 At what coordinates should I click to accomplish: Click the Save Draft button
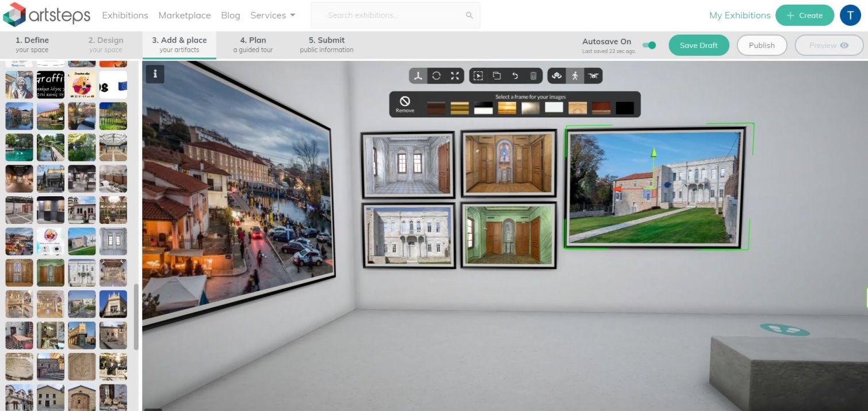tap(698, 45)
